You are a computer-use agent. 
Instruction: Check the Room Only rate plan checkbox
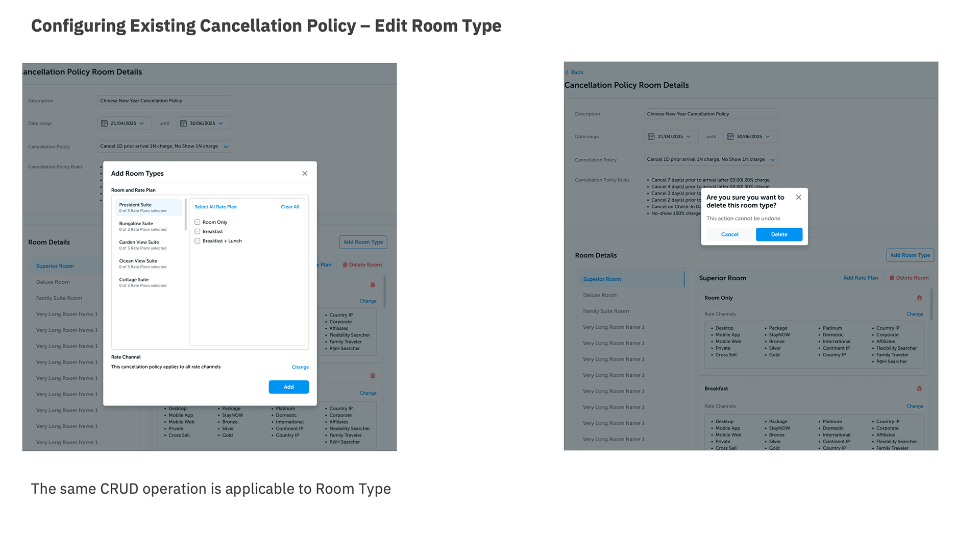click(198, 223)
